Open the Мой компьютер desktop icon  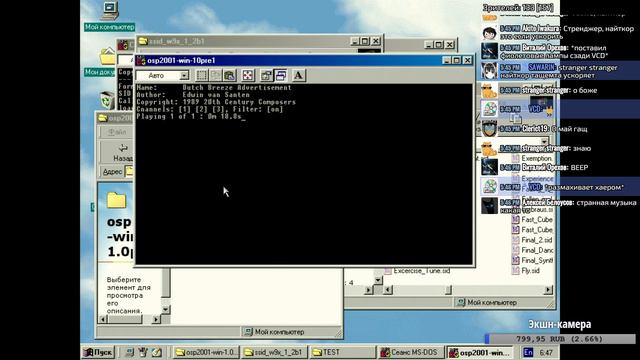[x=109, y=16]
